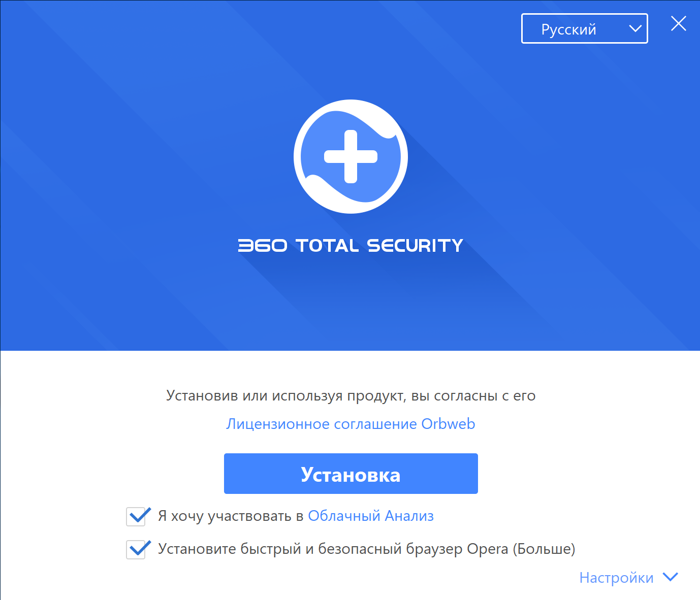Open the Настройки settings link
700x600 pixels.
coord(616,578)
